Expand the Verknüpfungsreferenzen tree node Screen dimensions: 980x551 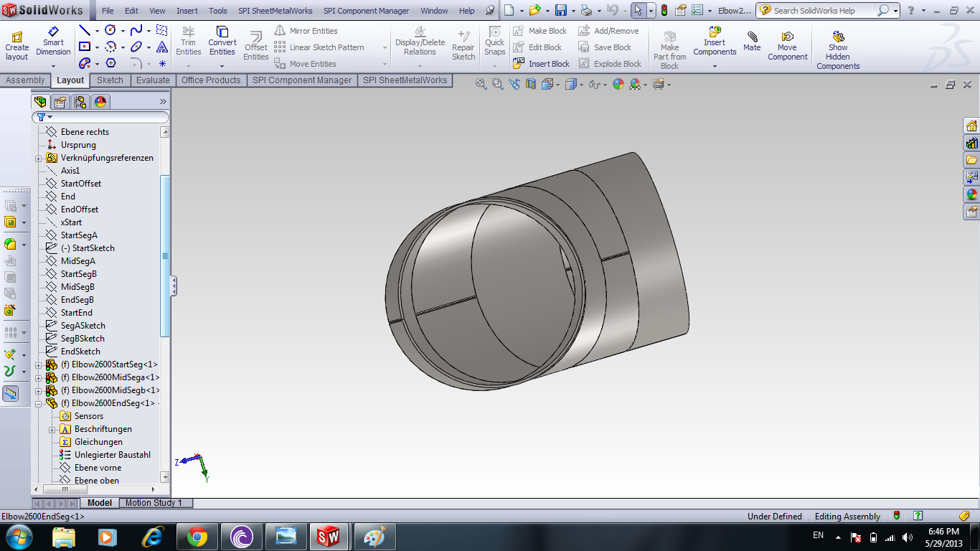pos(39,158)
